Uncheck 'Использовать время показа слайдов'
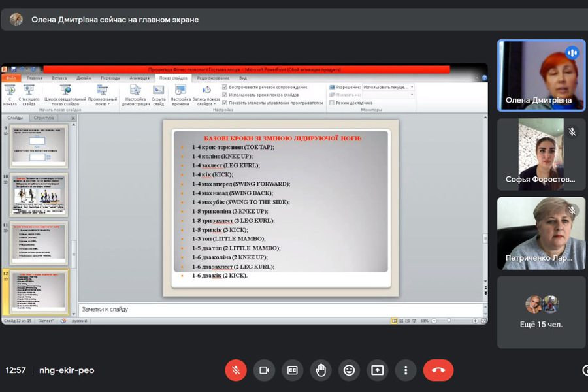Screen dimensions: 588x392 225,95
